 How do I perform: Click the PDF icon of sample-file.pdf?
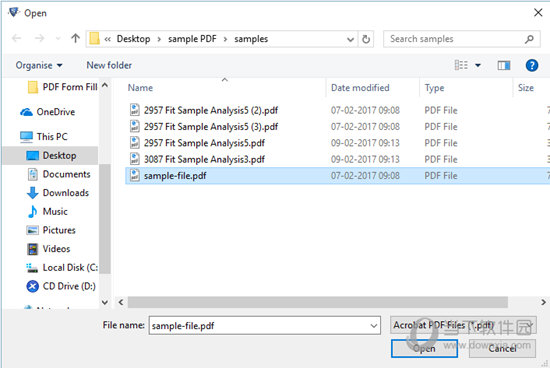coord(135,175)
